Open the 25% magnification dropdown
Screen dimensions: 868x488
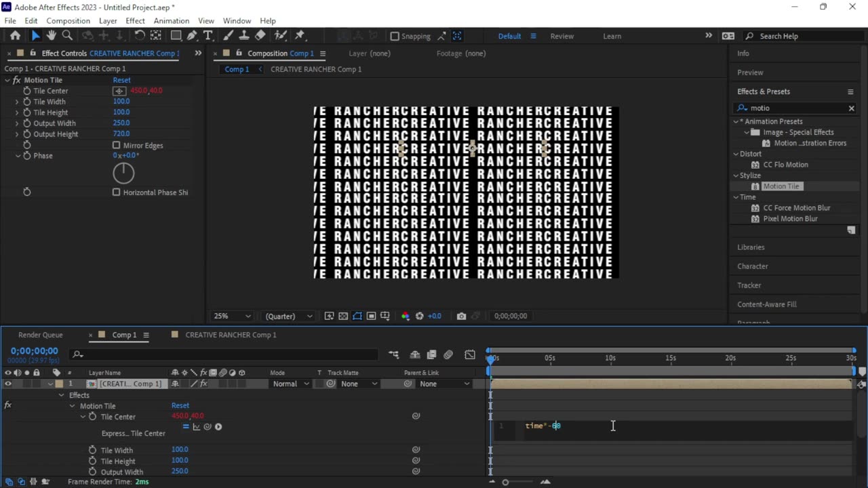pyautogui.click(x=232, y=316)
